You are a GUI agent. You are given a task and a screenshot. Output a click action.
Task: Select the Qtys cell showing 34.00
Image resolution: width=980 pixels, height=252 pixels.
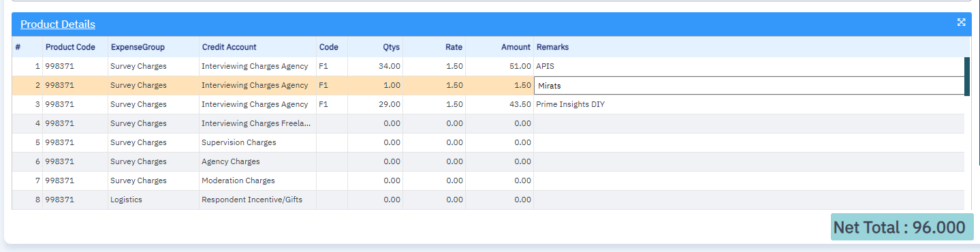[375, 67]
